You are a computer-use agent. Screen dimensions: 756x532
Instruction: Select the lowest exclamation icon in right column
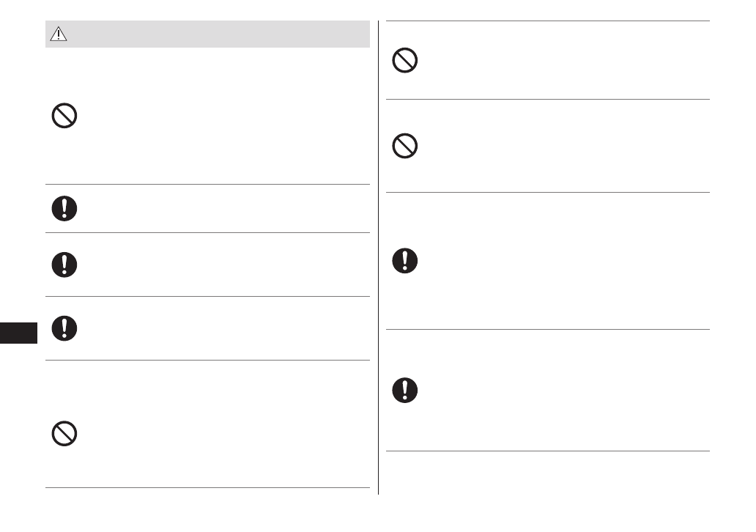pyautogui.click(x=405, y=389)
